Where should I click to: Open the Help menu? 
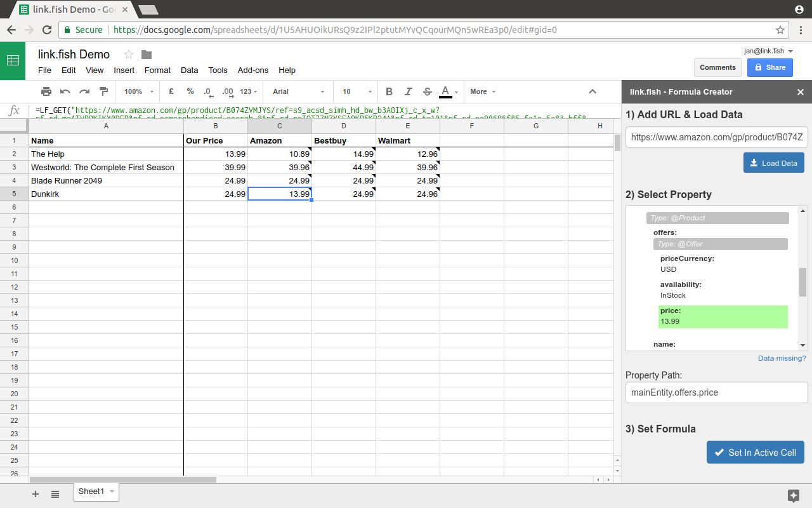(287, 70)
